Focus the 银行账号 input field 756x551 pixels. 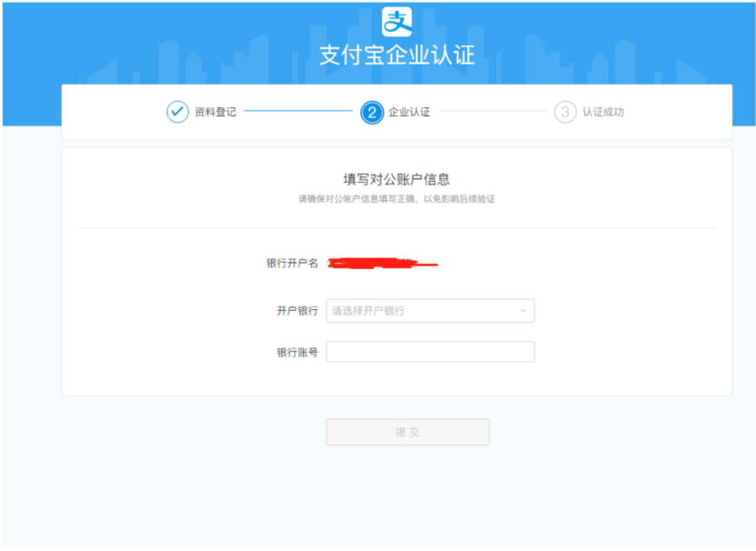pyautogui.click(x=430, y=352)
